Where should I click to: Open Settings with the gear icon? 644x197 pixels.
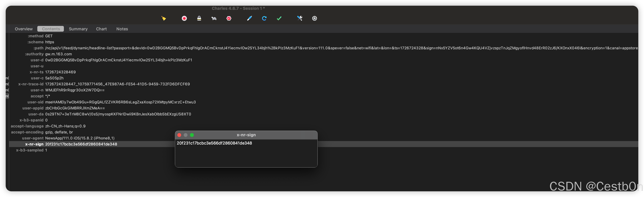[x=315, y=18]
